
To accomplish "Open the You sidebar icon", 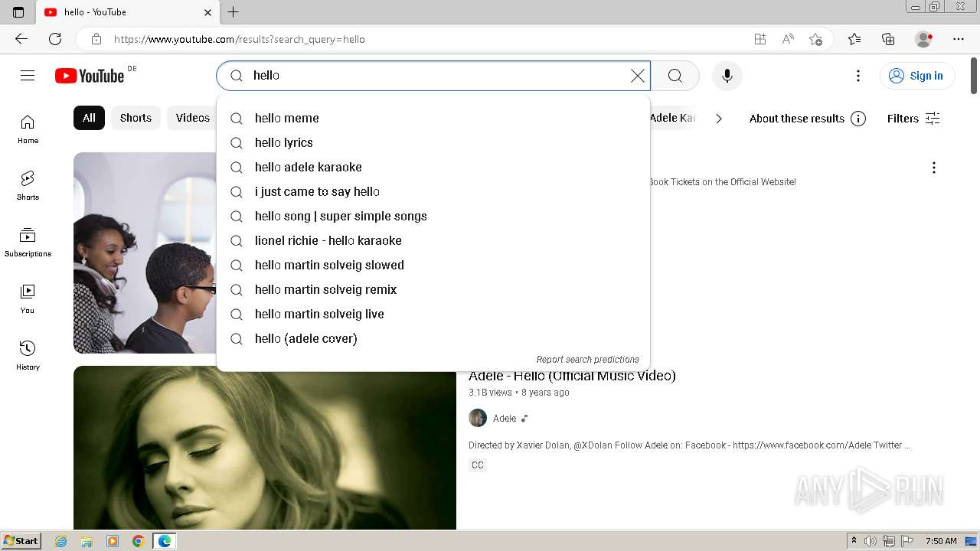I will [28, 299].
